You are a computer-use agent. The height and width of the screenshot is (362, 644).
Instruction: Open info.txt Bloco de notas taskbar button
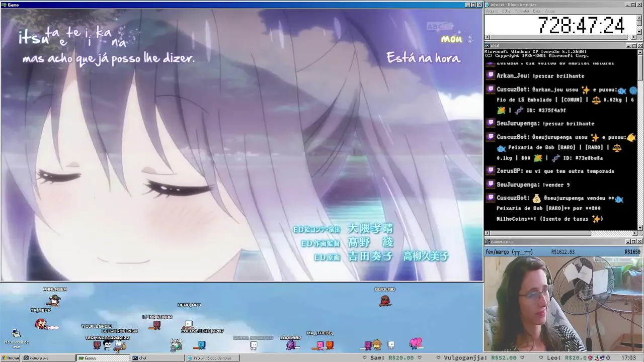pyautogui.click(x=212, y=358)
